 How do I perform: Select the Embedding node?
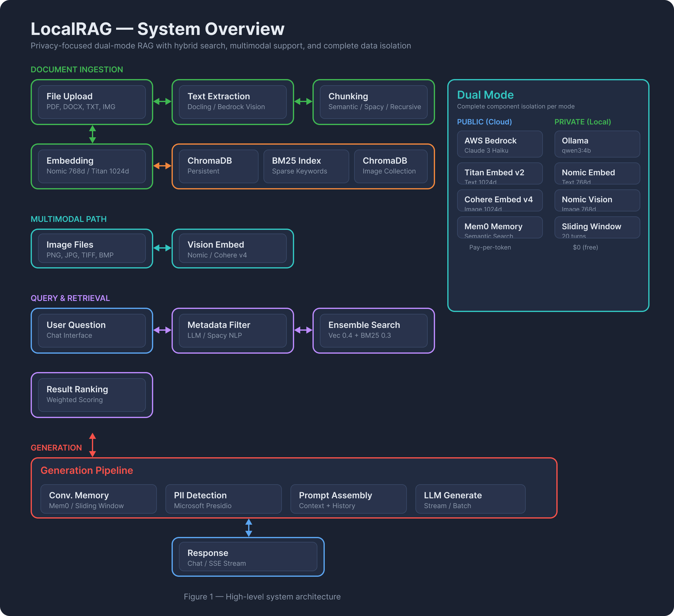point(92,166)
